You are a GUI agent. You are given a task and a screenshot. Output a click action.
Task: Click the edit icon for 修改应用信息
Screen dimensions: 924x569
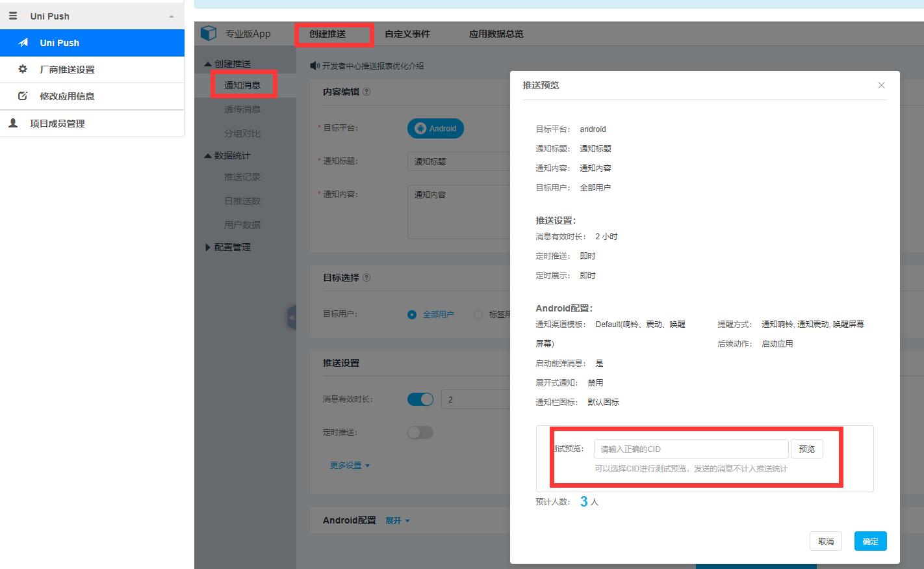point(23,96)
